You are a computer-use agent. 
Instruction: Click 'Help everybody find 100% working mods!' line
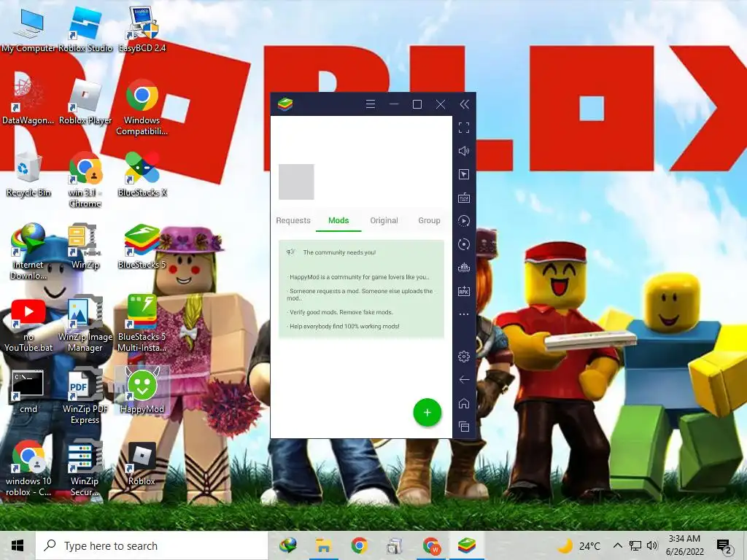(344, 326)
